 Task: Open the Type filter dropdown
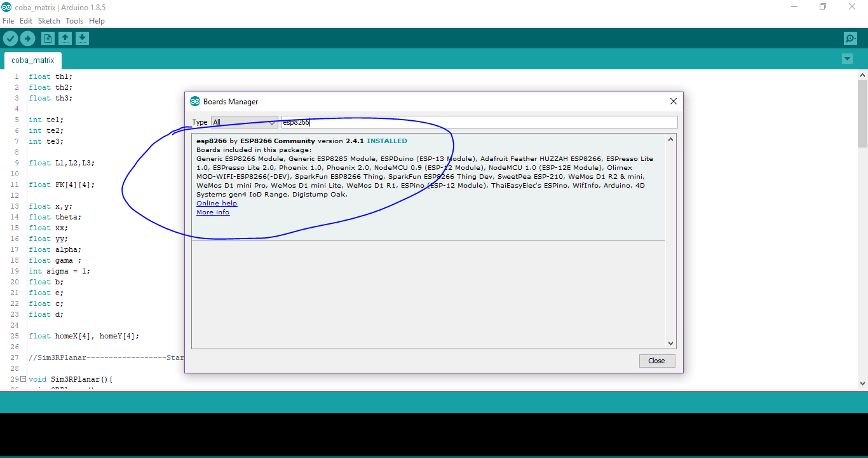(x=245, y=122)
